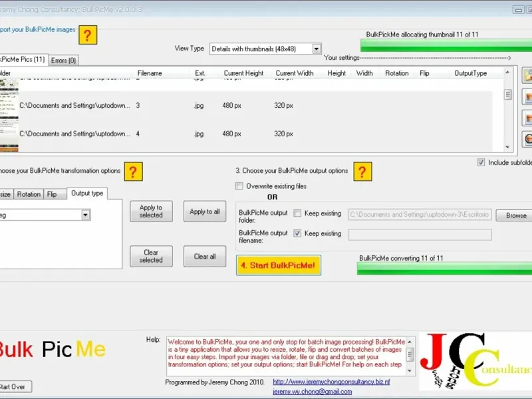Click the Rotation column header

[396, 73]
